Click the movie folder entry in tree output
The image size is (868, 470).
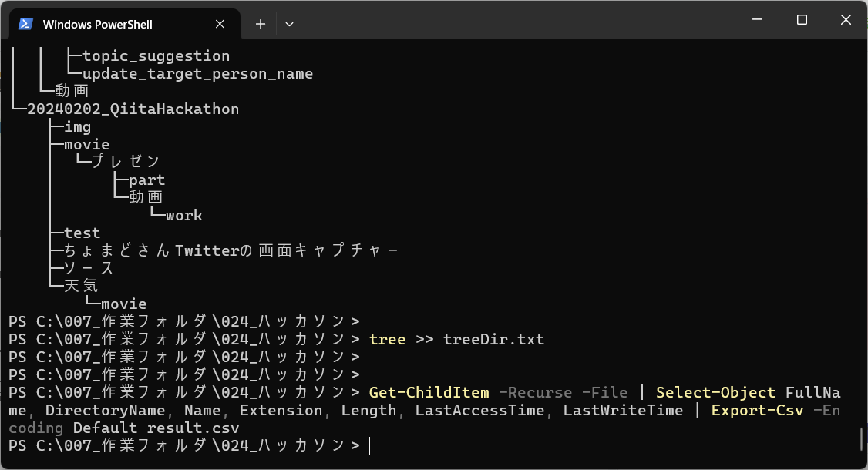coord(86,144)
